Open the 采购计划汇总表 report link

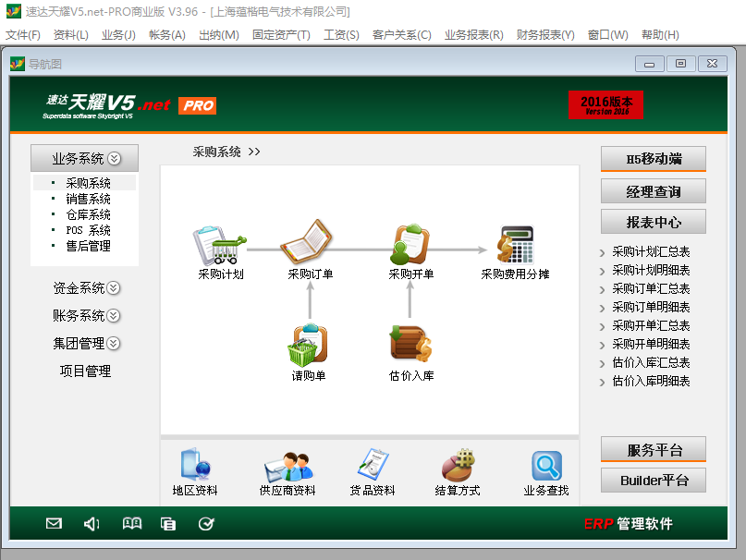(651, 251)
